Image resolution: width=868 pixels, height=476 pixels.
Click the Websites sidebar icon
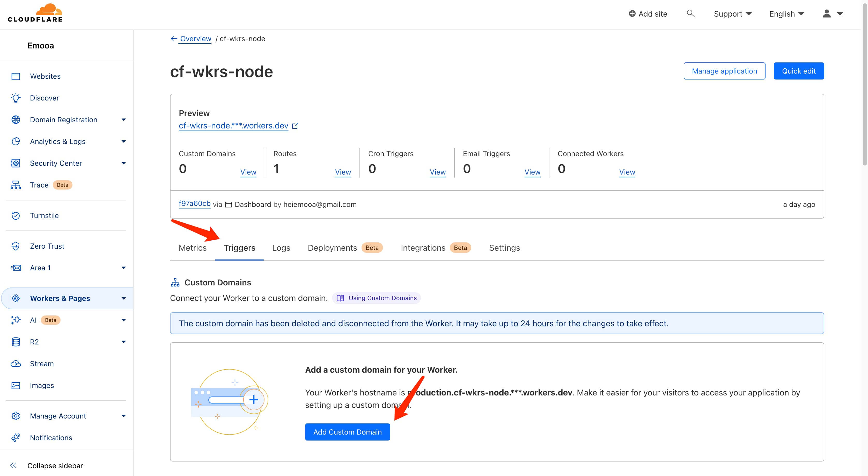pos(16,76)
